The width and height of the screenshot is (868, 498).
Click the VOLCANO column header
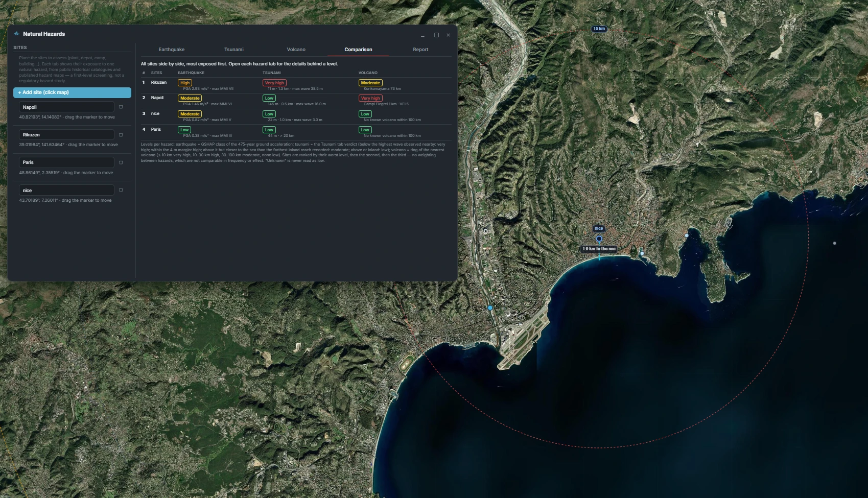tap(368, 73)
